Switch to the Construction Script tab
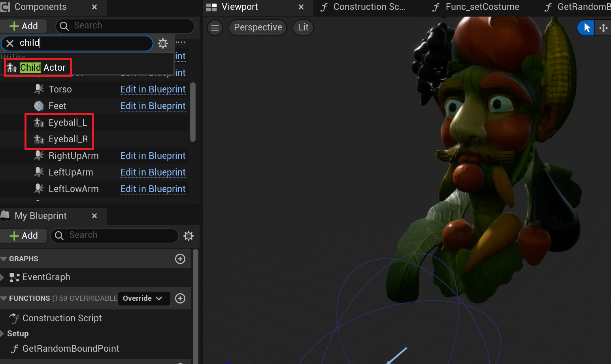 pos(369,7)
